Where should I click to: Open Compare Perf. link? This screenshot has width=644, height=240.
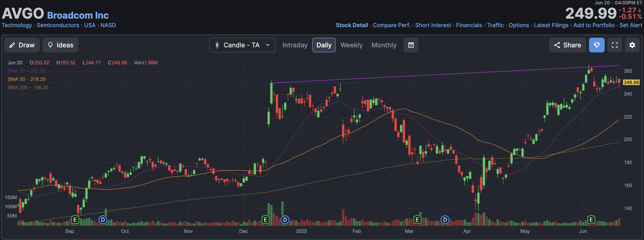pyautogui.click(x=391, y=25)
